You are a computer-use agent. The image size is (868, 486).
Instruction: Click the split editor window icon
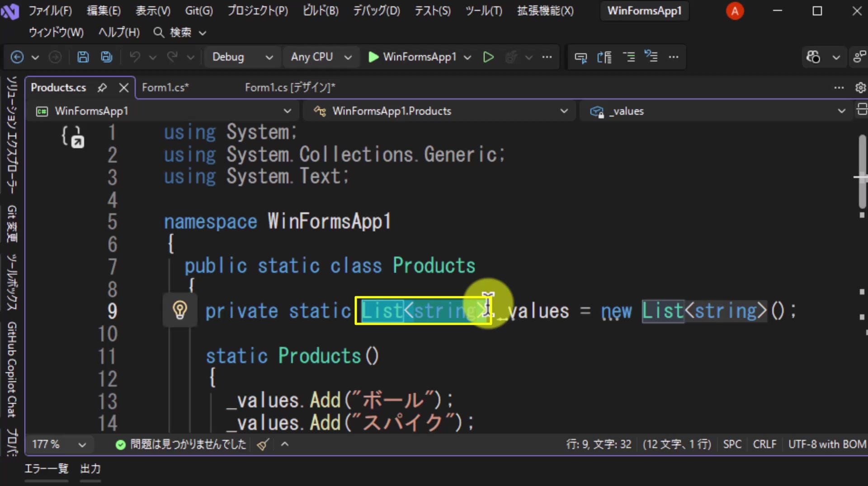coord(862,110)
